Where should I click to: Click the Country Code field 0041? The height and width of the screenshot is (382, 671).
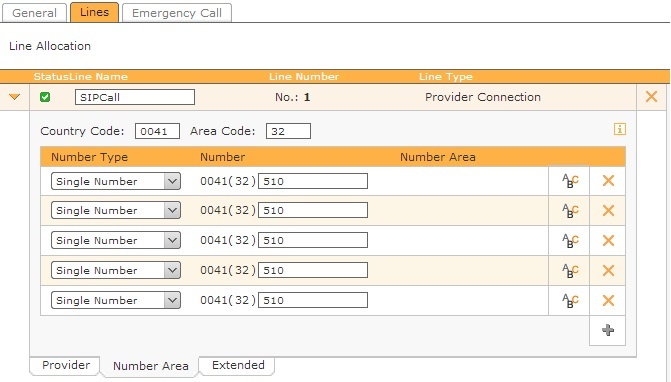point(157,131)
